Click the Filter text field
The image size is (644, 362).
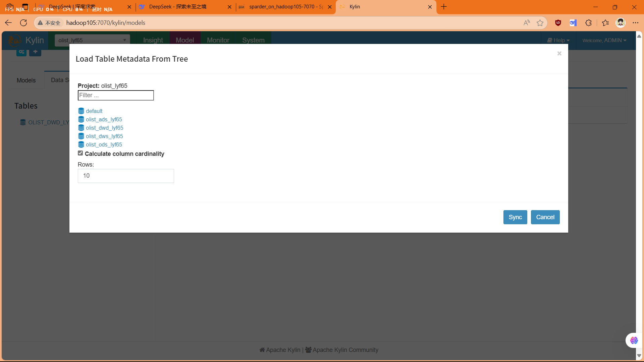116,95
